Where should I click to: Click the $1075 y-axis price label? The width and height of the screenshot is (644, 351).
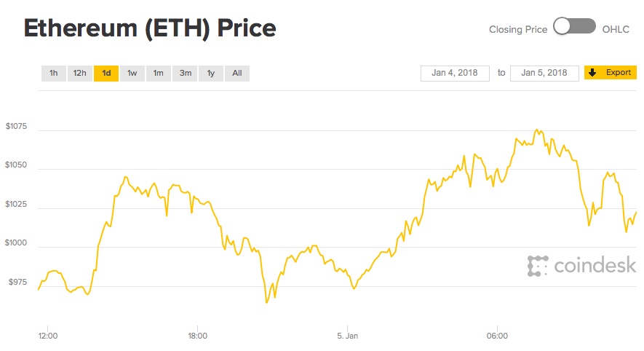tap(15, 127)
